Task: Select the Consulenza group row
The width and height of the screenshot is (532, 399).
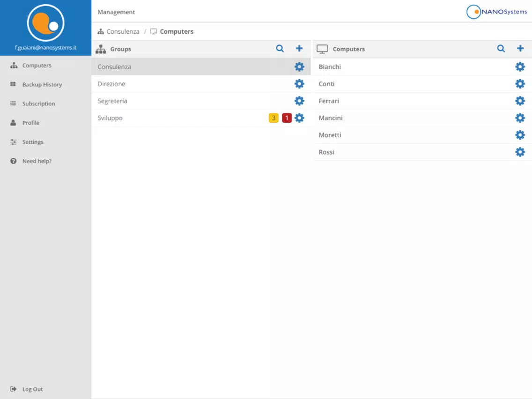Action: tap(201, 66)
